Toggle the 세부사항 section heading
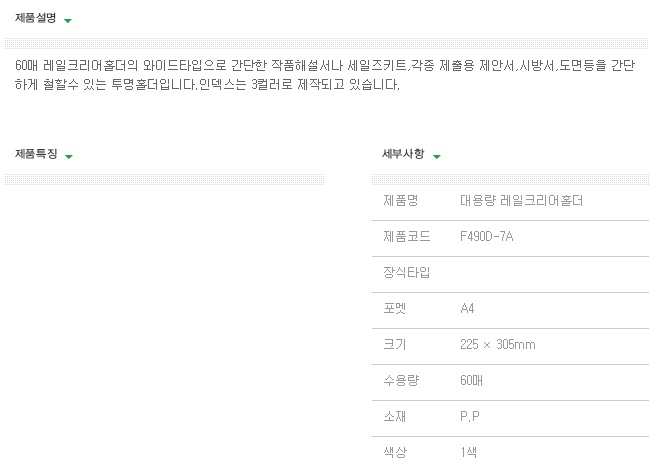The width and height of the screenshot is (670, 469). (x=403, y=154)
